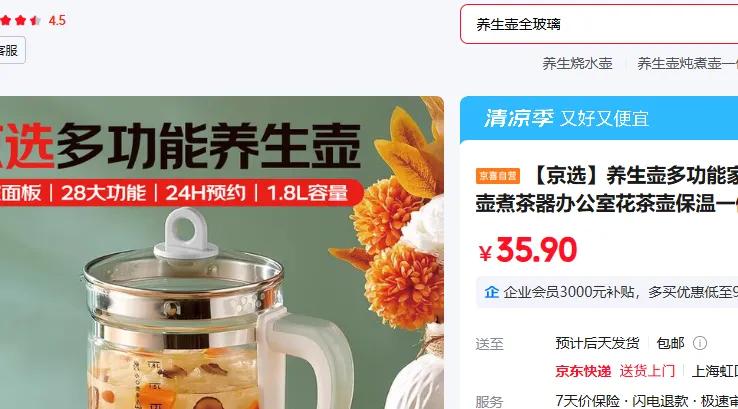Click the 4.5 rating score
Image resolution: width=738 pixels, height=409 pixels.
click(57, 20)
